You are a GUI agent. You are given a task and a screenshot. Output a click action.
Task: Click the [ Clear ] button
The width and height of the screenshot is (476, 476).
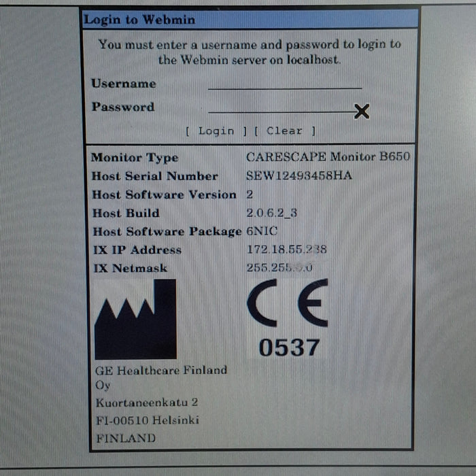[285, 131]
